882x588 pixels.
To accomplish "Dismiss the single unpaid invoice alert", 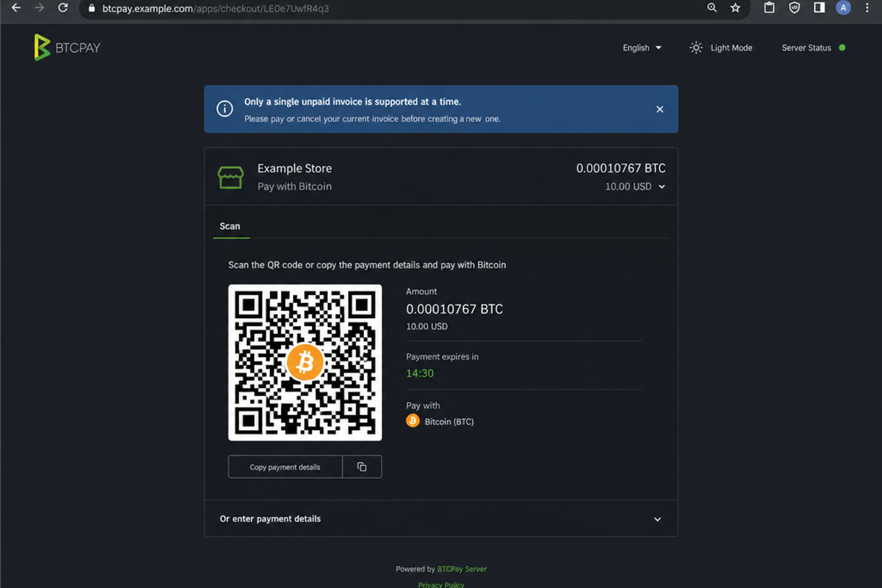I will click(x=660, y=109).
